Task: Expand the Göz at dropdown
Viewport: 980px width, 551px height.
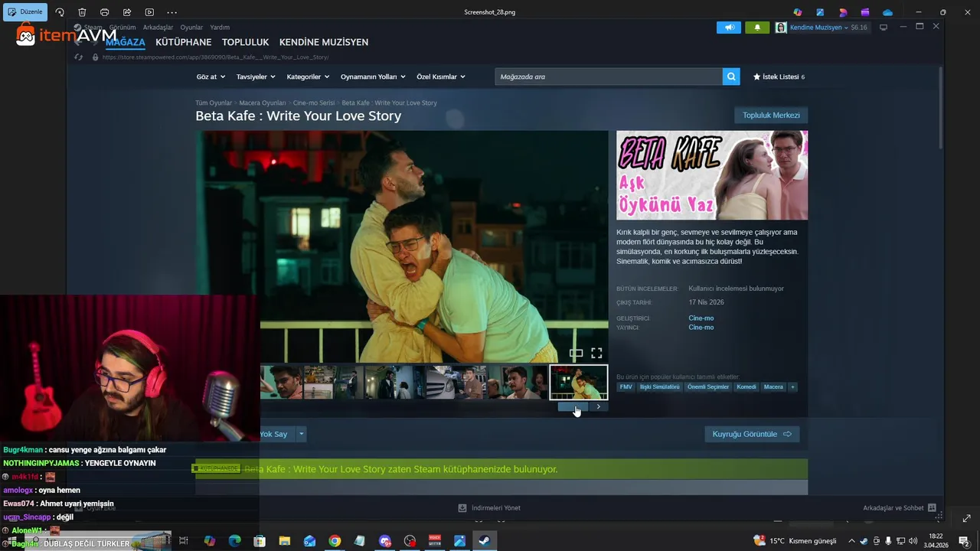Action: tap(211, 77)
